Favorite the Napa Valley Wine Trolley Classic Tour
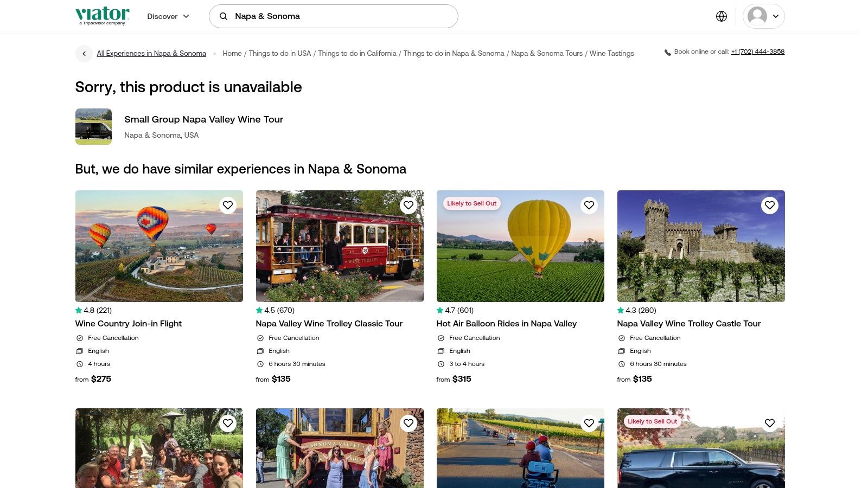Image resolution: width=868 pixels, height=488 pixels. [x=409, y=206]
